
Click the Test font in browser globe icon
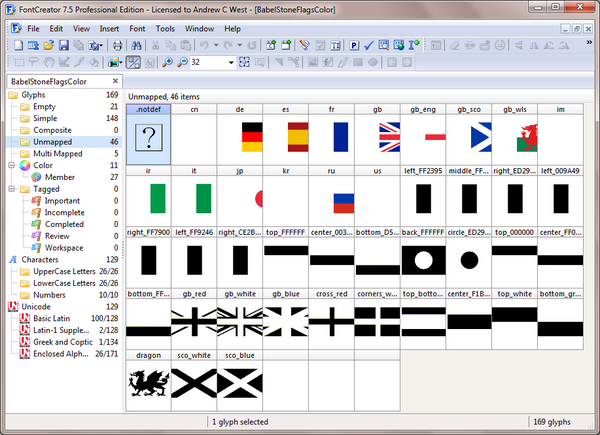(x=399, y=46)
